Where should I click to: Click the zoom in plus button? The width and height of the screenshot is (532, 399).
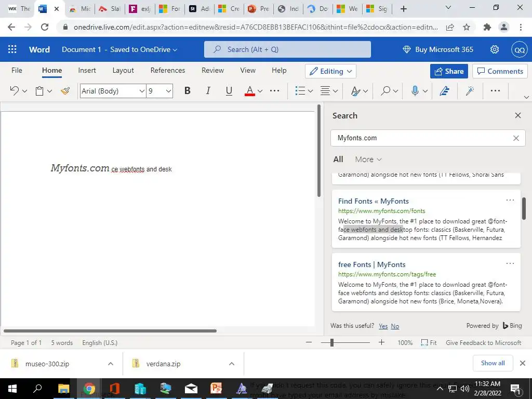pyautogui.click(x=382, y=342)
